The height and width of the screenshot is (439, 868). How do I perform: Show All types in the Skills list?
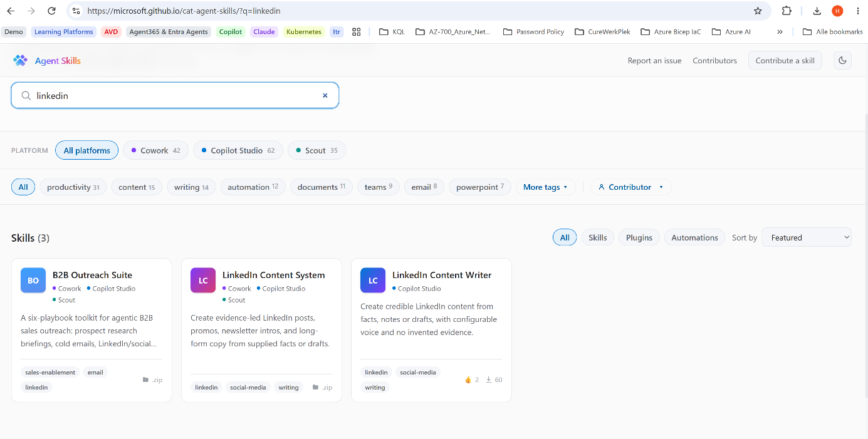click(565, 237)
